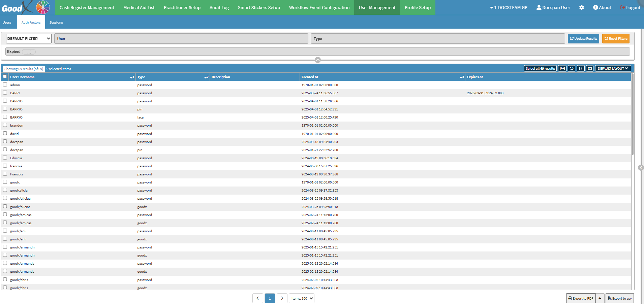644x304 pixels.
Task: Click Select all 69 results
Action: (540, 68)
